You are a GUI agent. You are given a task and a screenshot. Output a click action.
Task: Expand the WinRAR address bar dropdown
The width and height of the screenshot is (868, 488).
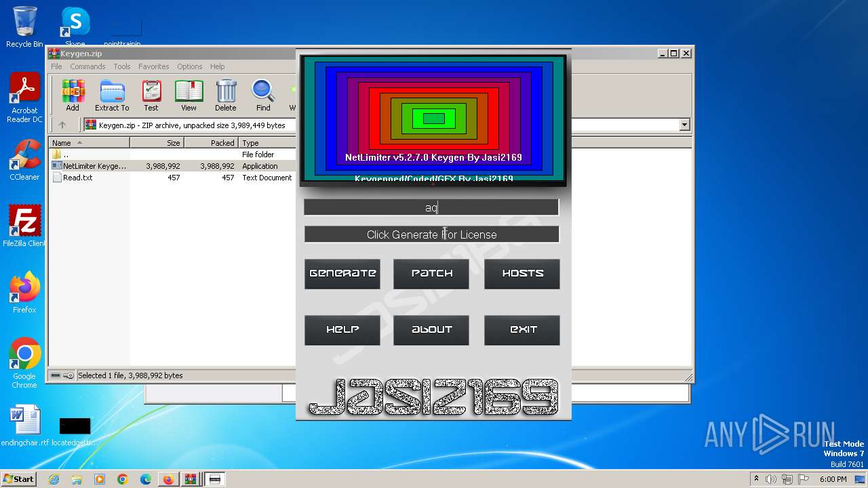pyautogui.click(x=684, y=125)
